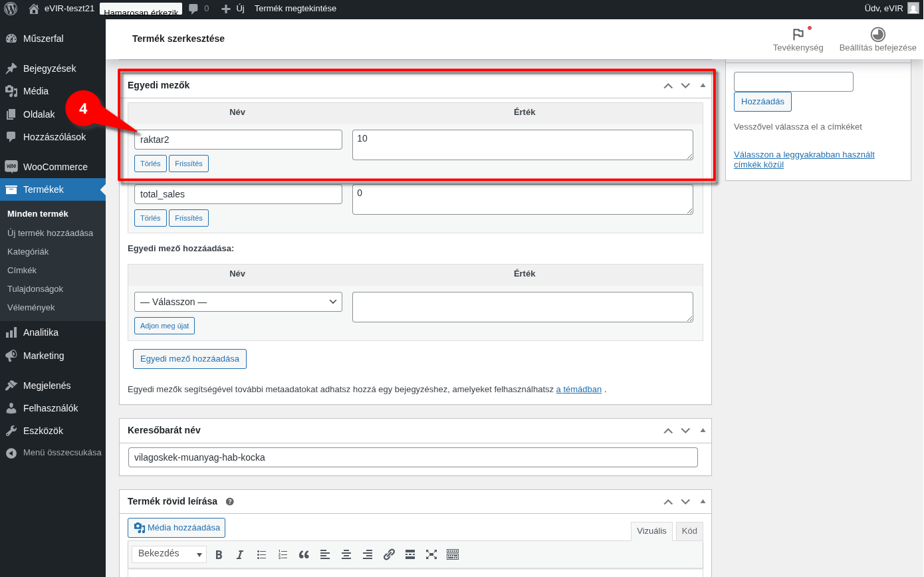Open WooCommerce in the sidebar menu
Screen dimensions: 924x577
(55, 167)
